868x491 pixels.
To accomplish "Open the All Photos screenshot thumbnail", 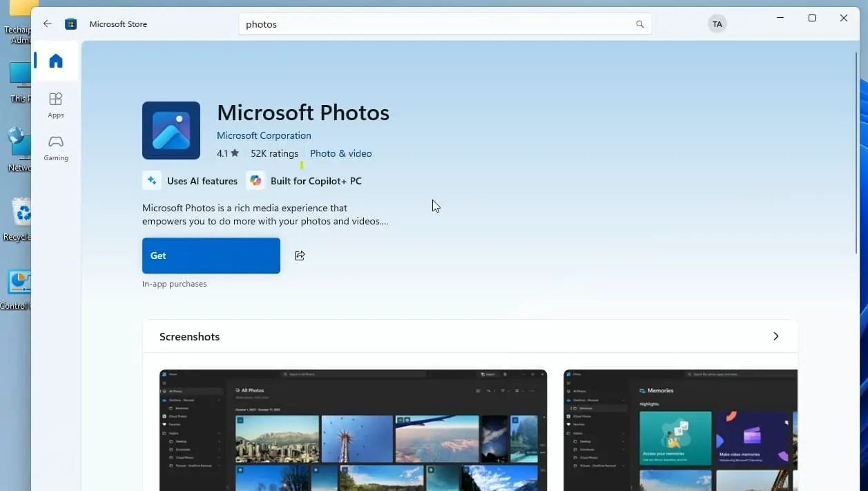I will [353, 430].
